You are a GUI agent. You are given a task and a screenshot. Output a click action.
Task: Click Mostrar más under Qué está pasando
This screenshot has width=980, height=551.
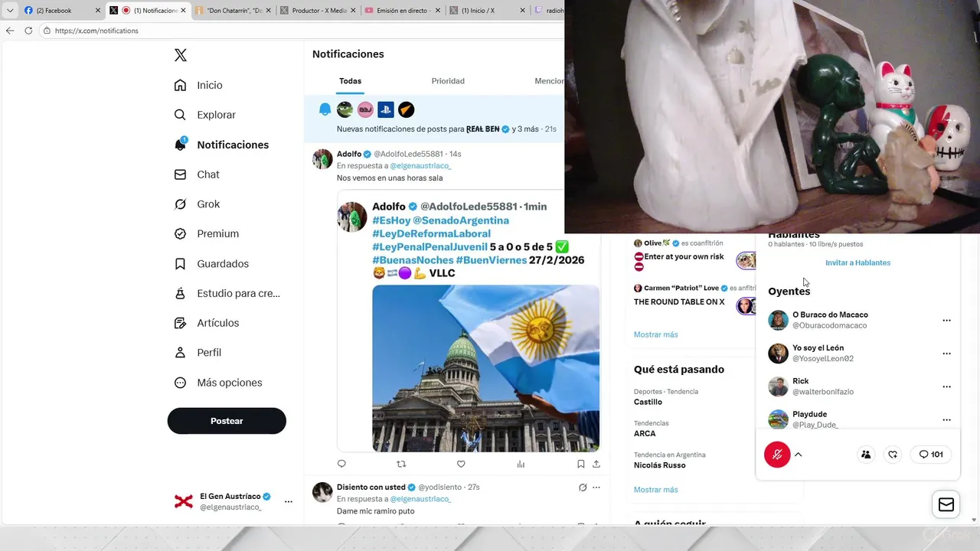tap(655, 490)
